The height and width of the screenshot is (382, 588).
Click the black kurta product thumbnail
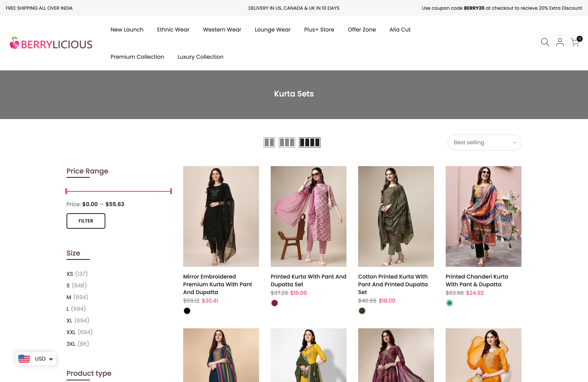point(221,216)
